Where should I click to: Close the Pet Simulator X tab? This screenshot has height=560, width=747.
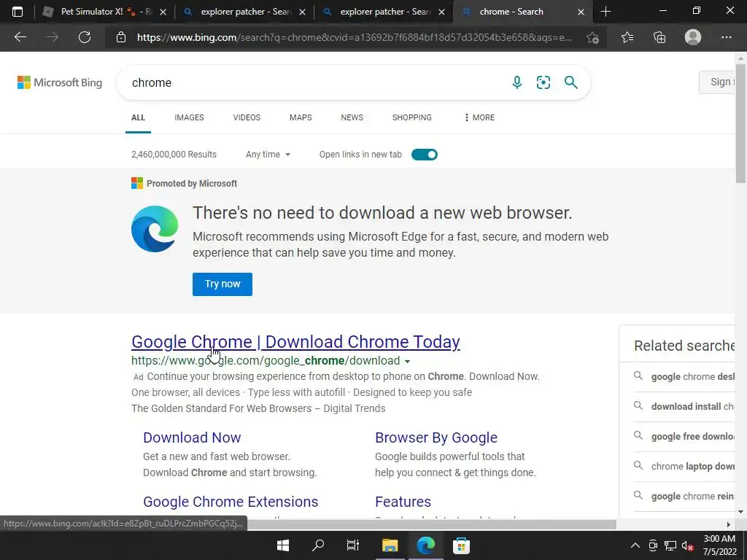click(x=163, y=12)
